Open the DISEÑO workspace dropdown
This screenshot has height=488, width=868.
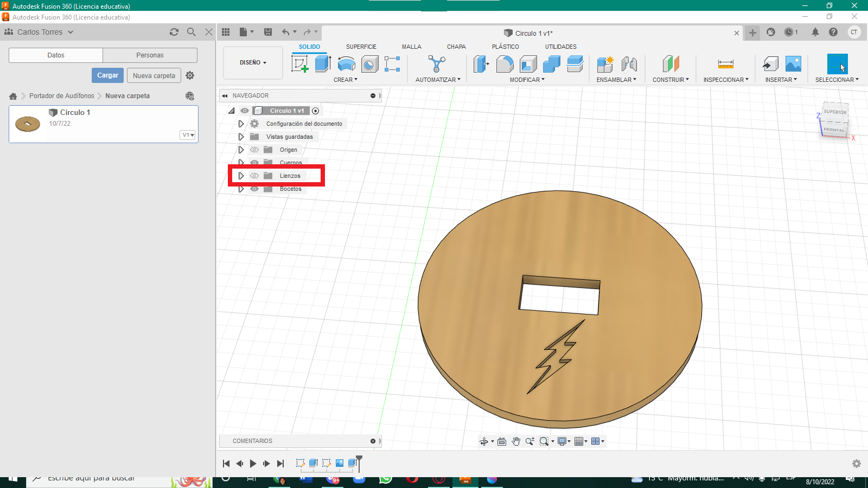253,63
